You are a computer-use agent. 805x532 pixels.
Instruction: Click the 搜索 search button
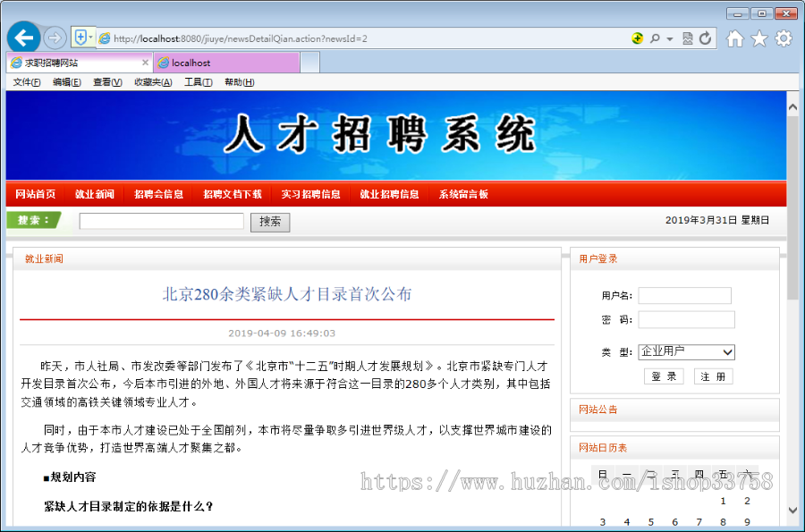[x=270, y=221]
